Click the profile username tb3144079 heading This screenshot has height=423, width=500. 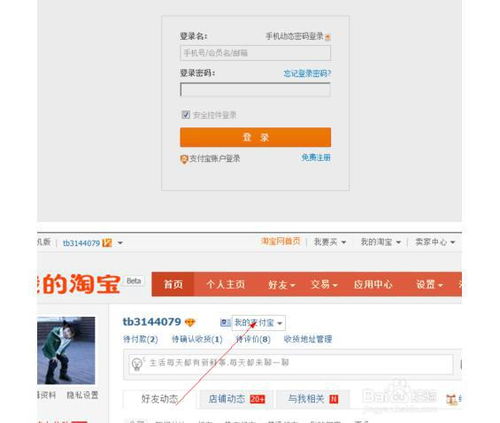pos(152,322)
